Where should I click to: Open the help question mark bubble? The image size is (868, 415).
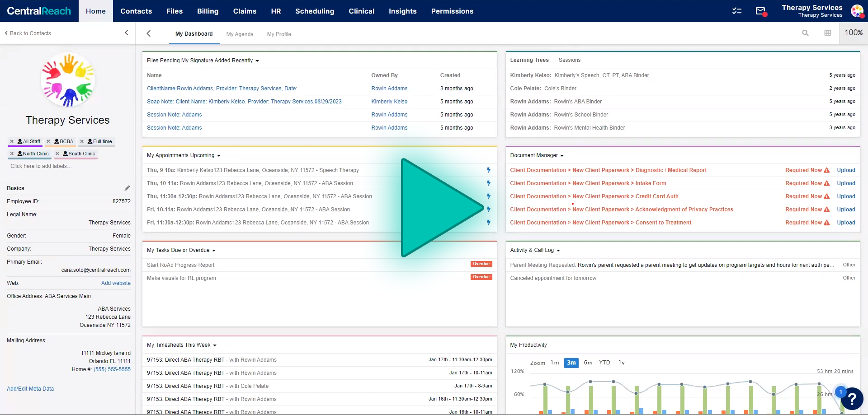click(x=852, y=399)
